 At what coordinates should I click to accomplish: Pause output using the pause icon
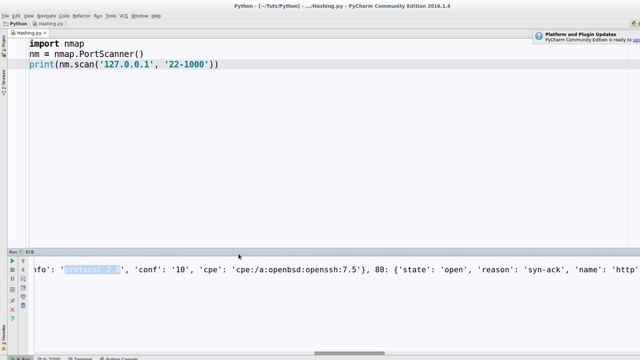[12, 279]
